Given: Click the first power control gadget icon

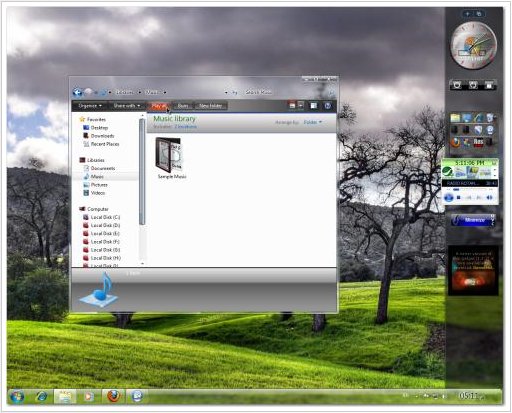Looking at the screenshot, I should [457, 85].
